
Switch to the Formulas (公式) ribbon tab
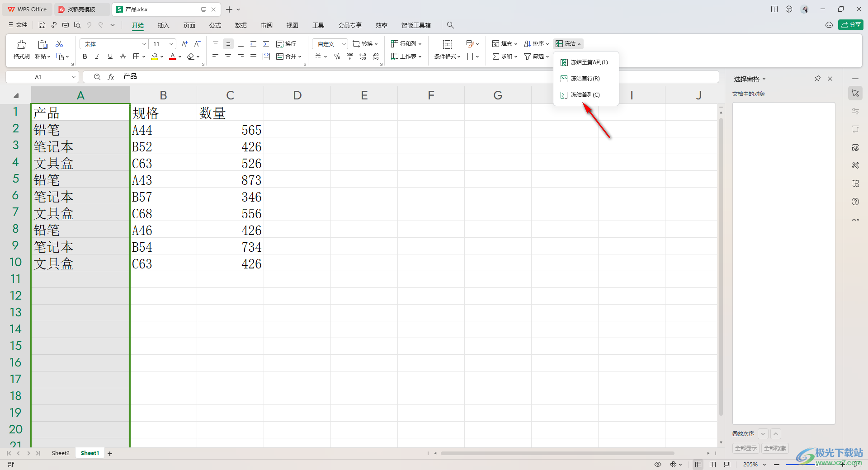215,25
